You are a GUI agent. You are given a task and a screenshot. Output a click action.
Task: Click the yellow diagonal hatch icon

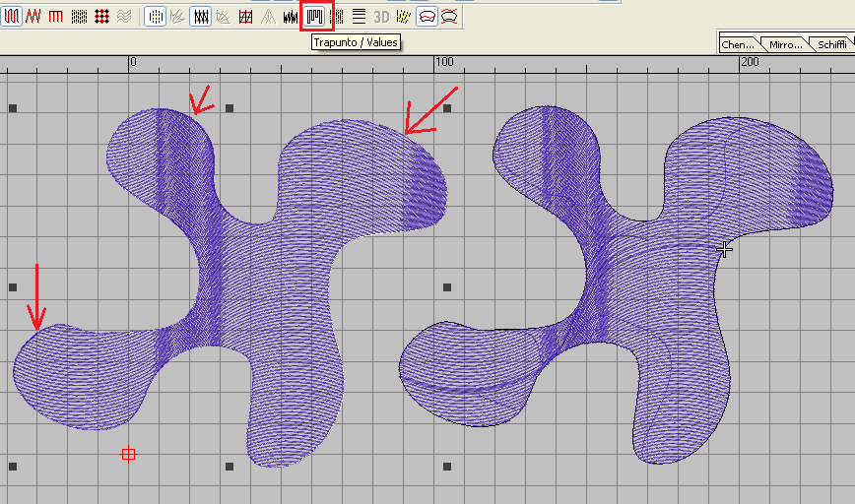coord(404,16)
